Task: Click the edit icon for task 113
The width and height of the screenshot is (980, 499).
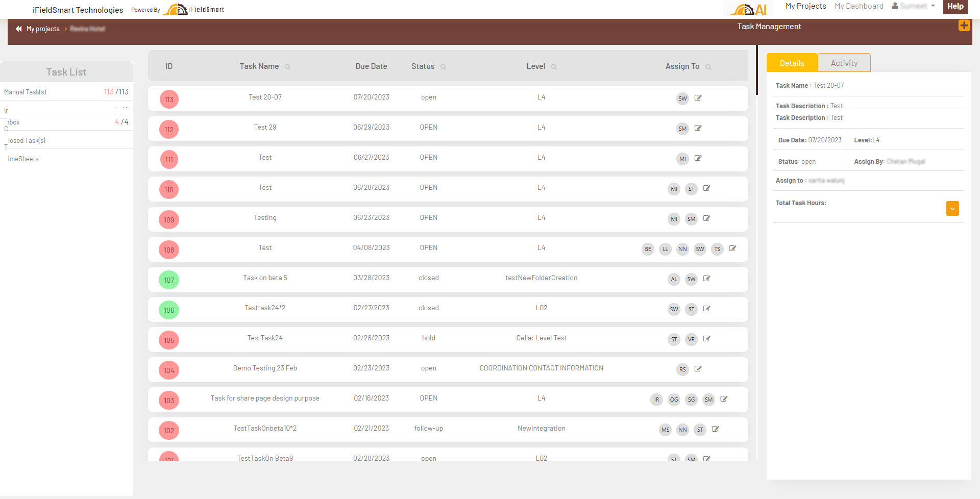Action: coord(698,98)
